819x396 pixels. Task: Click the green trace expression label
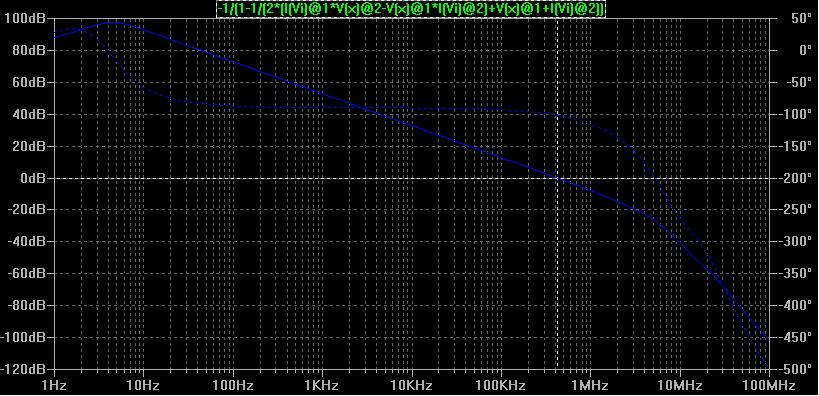coord(411,9)
